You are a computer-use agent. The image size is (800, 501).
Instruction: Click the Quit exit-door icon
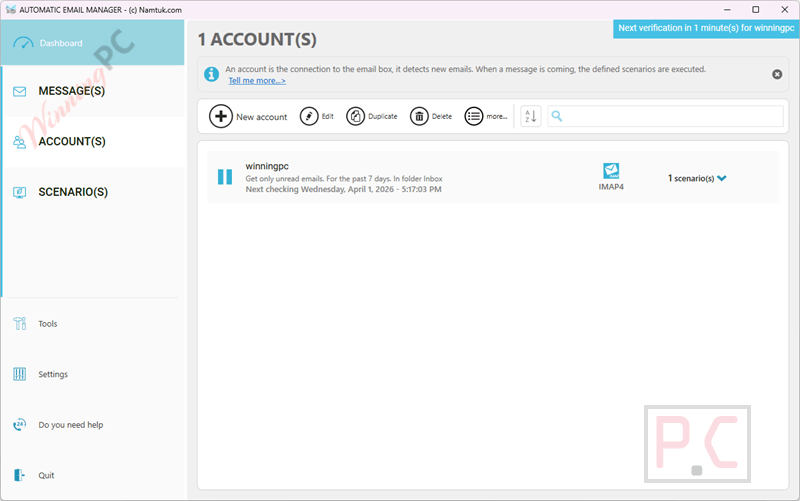[19, 475]
